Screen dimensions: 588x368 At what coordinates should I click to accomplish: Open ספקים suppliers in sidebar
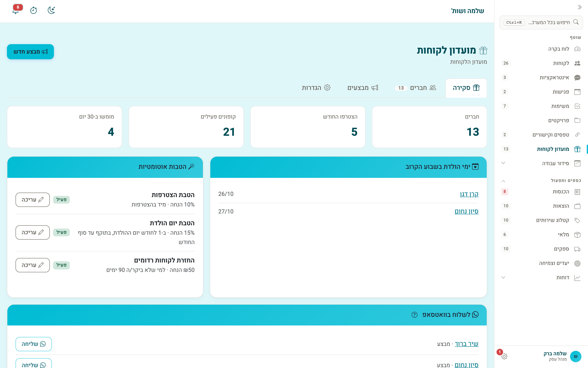[541, 249]
